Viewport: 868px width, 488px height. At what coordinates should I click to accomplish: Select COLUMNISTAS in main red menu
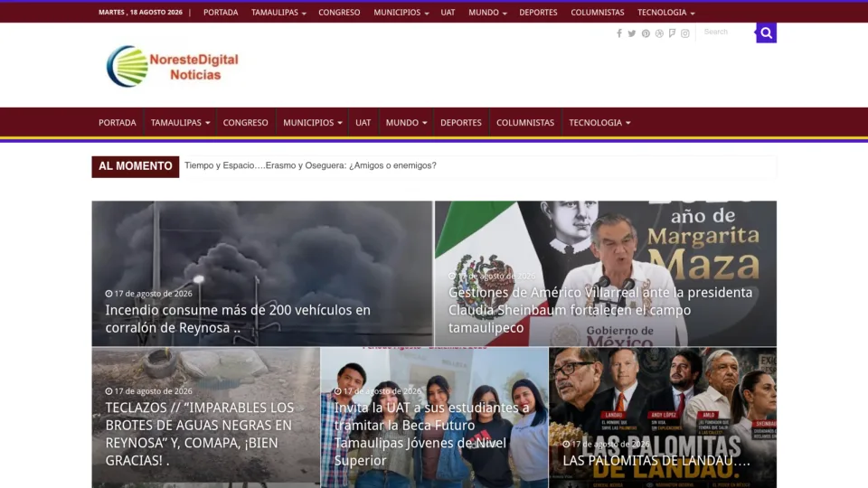tap(525, 122)
